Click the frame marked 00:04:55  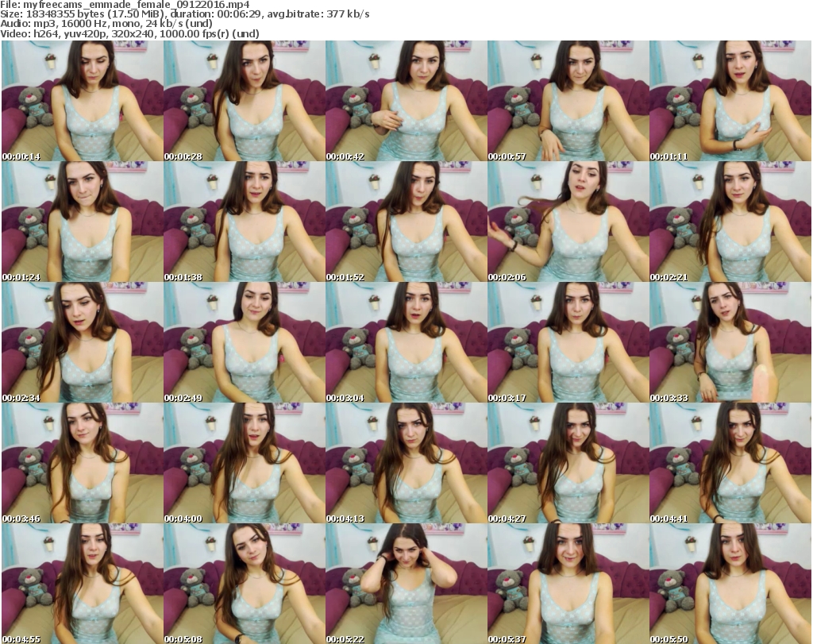[x=81, y=584]
